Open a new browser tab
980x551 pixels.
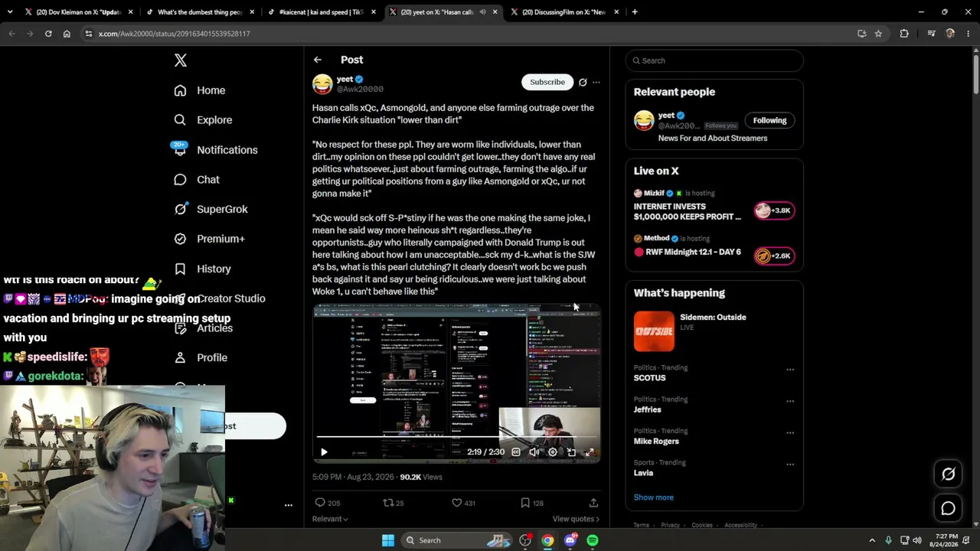pyautogui.click(x=635, y=11)
